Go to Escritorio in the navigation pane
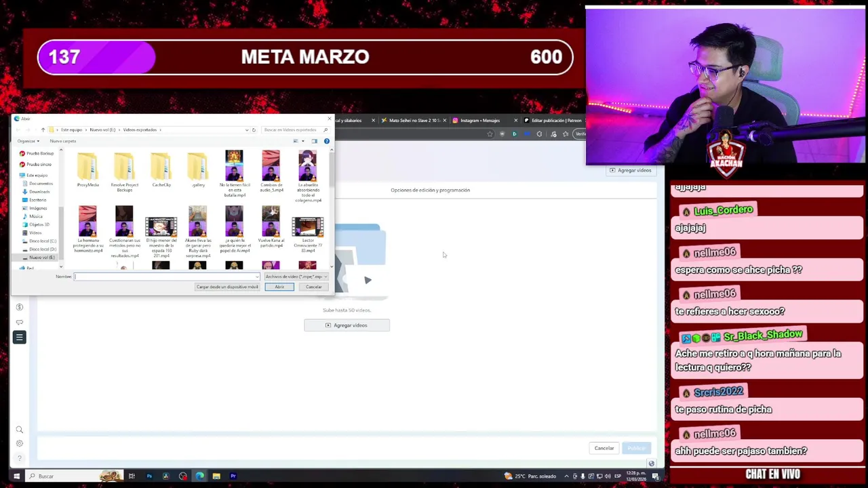 click(x=35, y=199)
